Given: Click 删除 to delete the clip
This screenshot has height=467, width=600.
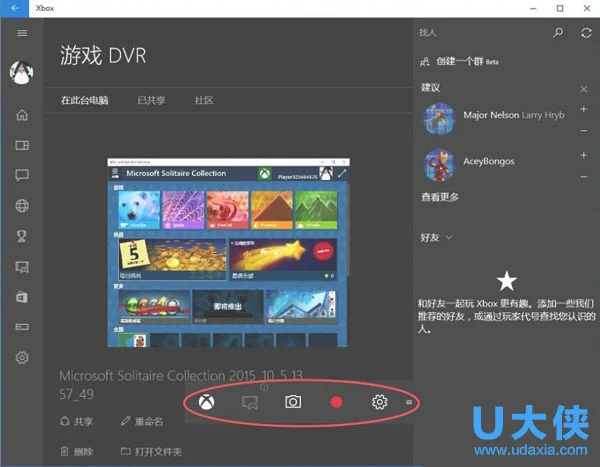Looking at the screenshot, I should (x=77, y=452).
